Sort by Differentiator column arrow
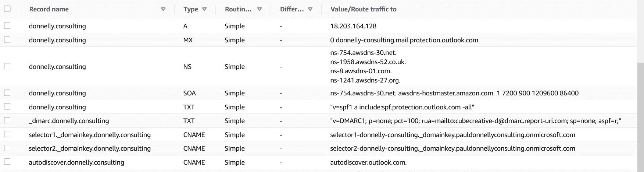 point(310,10)
